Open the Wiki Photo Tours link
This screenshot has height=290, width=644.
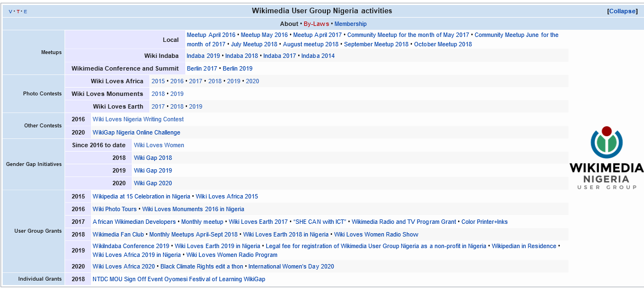click(115, 209)
